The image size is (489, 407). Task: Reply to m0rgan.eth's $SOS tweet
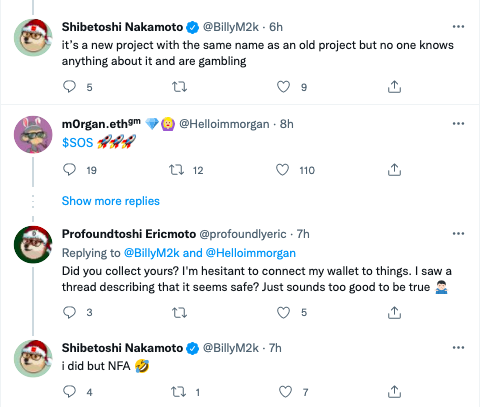tap(69, 170)
